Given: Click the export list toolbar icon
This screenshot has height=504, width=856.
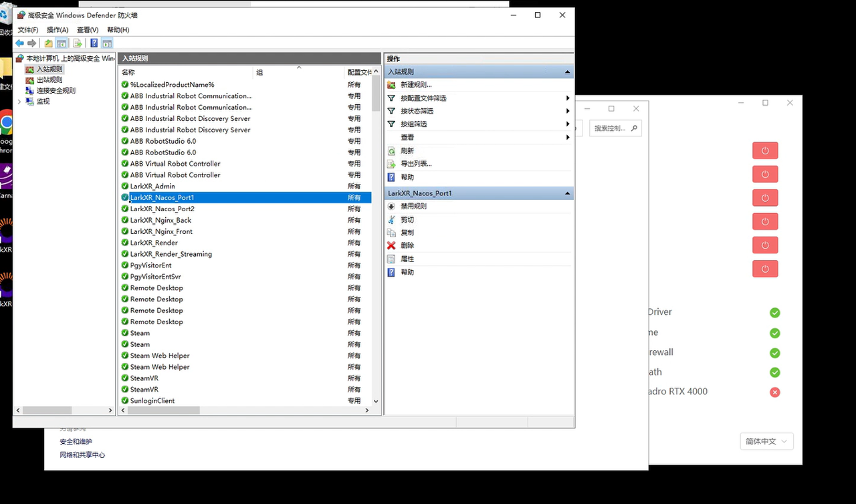Looking at the screenshot, I should 78,43.
